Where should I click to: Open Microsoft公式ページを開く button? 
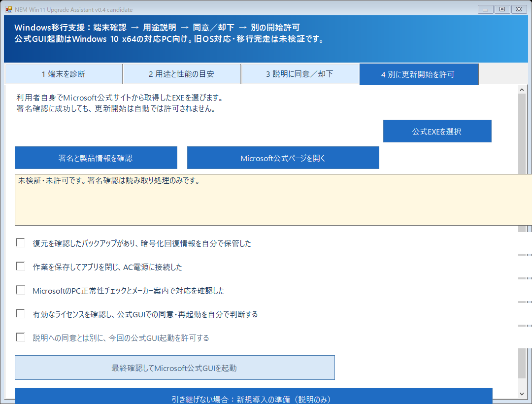[x=283, y=158]
